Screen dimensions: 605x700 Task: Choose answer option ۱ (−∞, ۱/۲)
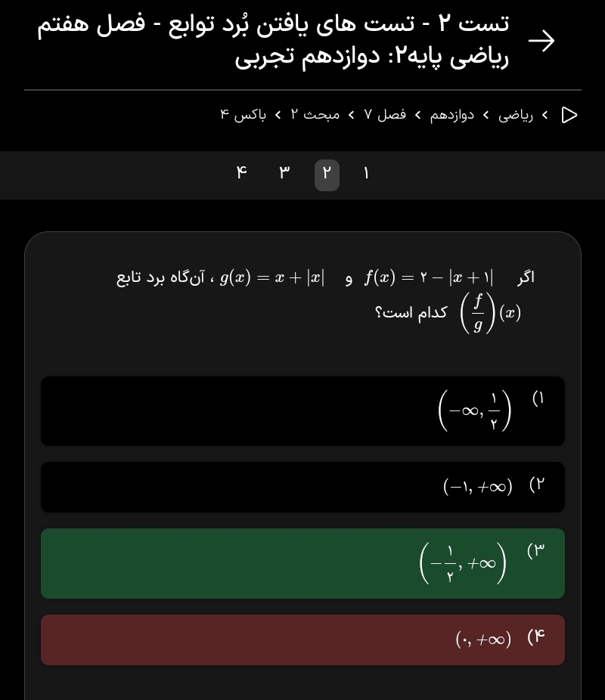(x=302, y=411)
